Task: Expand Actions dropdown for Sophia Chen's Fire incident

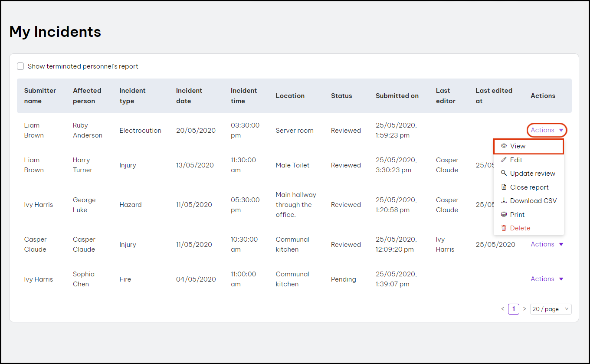Action: coord(547,279)
